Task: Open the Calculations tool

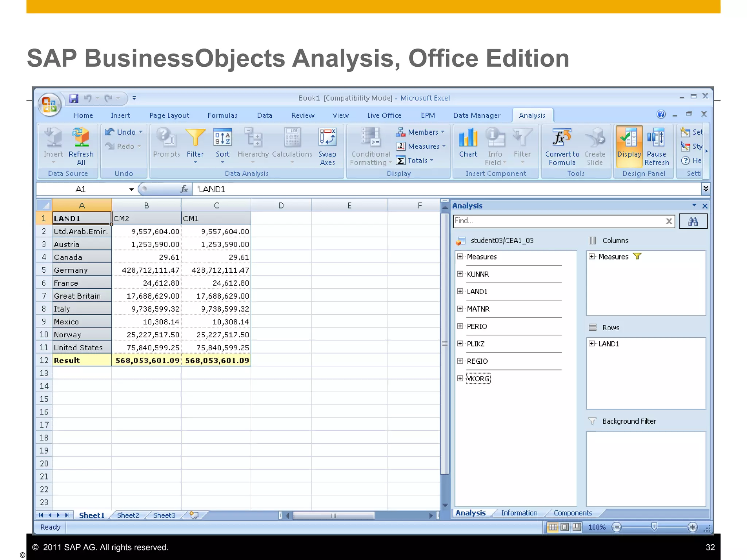Action: tap(292, 138)
